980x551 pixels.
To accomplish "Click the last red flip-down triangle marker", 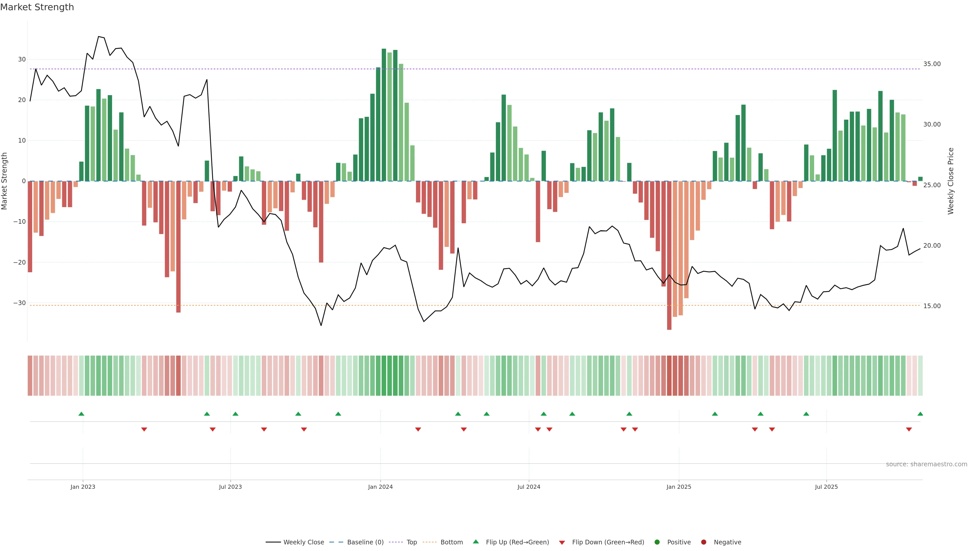I will tap(909, 429).
